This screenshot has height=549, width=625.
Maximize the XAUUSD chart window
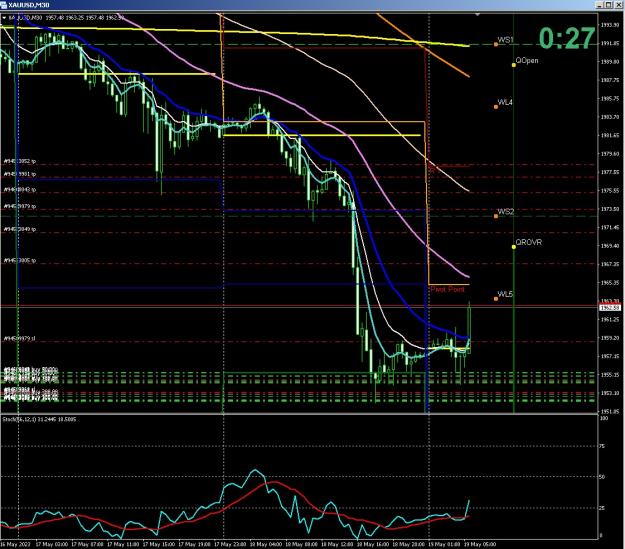(x=608, y=5)
